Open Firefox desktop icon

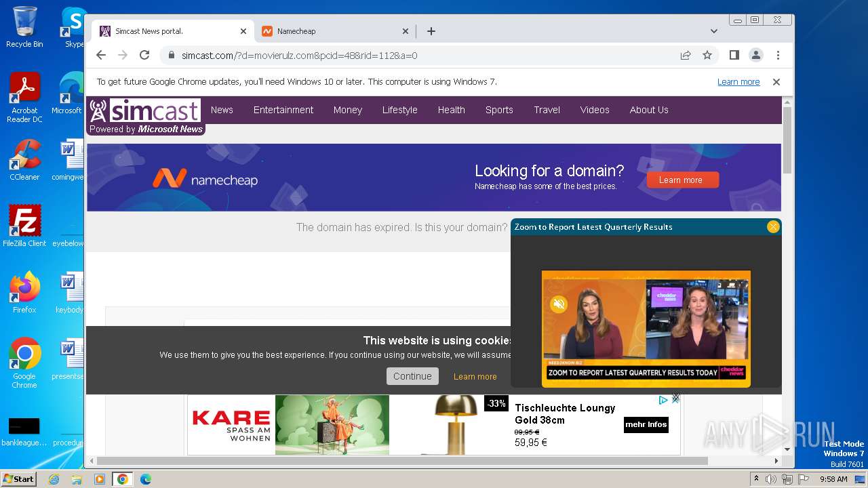pyautogui.click(x=24, y=293)
